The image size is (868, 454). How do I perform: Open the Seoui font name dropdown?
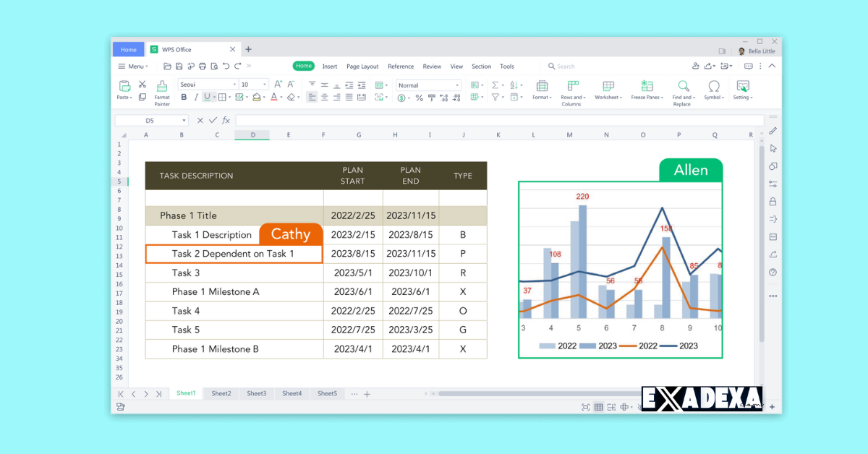click(x=234, y=84)
